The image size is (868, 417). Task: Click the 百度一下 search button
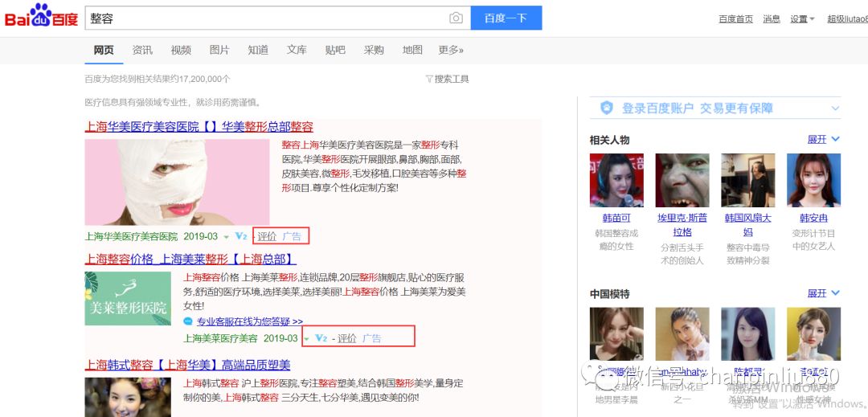(506, 18)
